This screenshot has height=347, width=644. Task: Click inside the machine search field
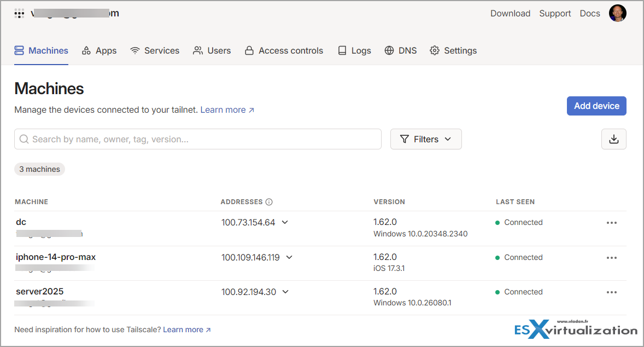(x=164, y=139)
